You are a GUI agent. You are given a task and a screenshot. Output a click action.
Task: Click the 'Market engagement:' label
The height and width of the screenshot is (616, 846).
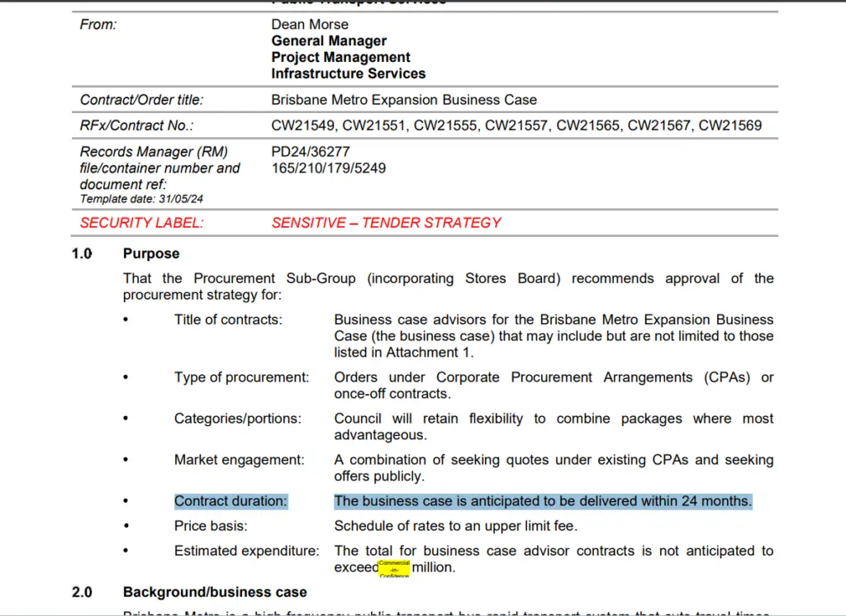[239, 460]
